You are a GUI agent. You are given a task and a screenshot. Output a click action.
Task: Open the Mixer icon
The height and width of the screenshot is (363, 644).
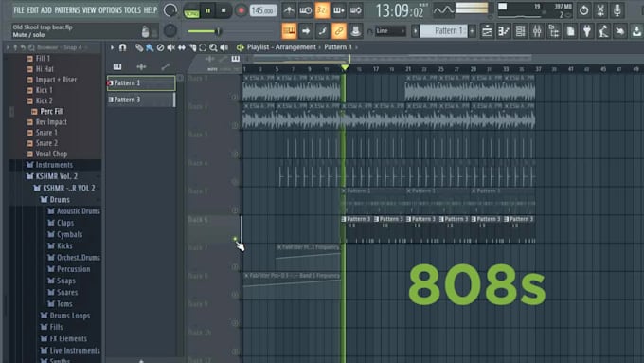point(537,31)
